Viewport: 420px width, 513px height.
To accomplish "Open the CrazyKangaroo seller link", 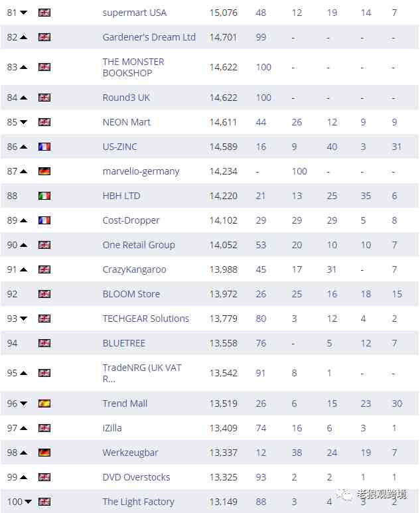I will (x=135, y=269).
